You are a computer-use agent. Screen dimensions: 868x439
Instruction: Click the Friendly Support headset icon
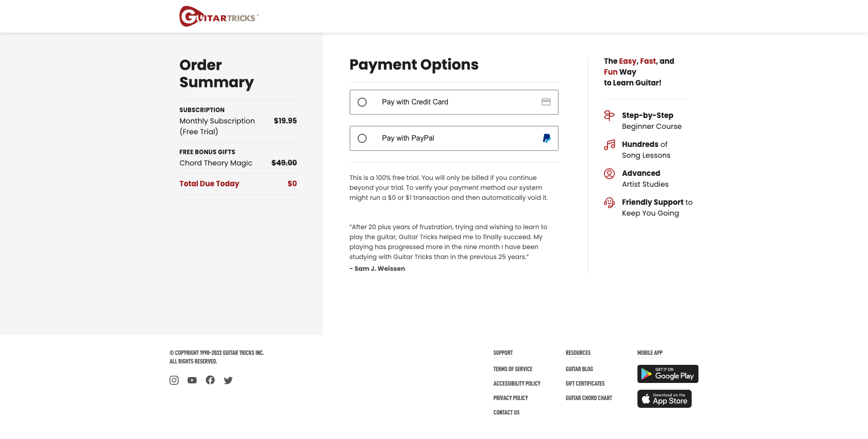609,203
